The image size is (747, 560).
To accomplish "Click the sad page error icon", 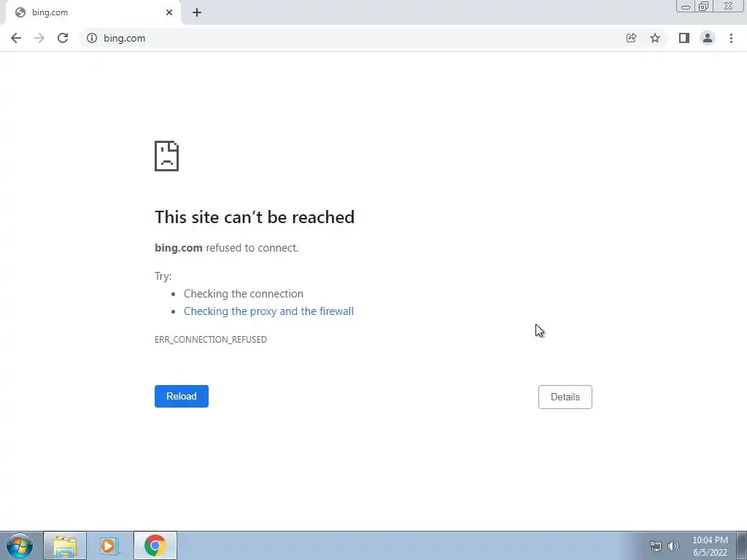I will coord(167,156).
